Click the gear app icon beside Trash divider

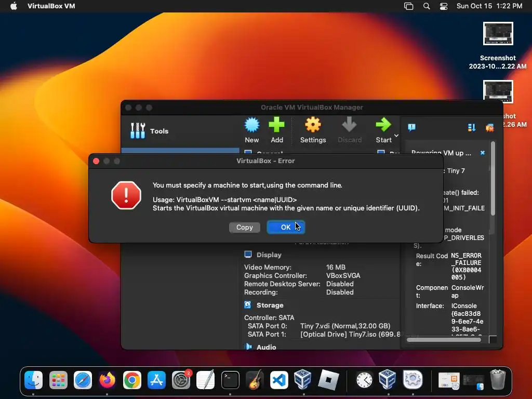point(413,380)
